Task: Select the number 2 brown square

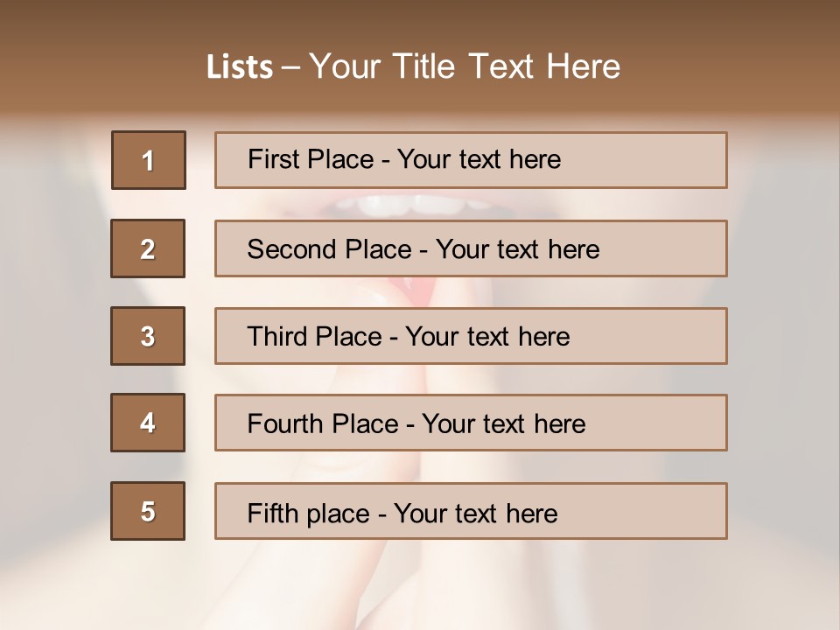Action: point(148,248)
